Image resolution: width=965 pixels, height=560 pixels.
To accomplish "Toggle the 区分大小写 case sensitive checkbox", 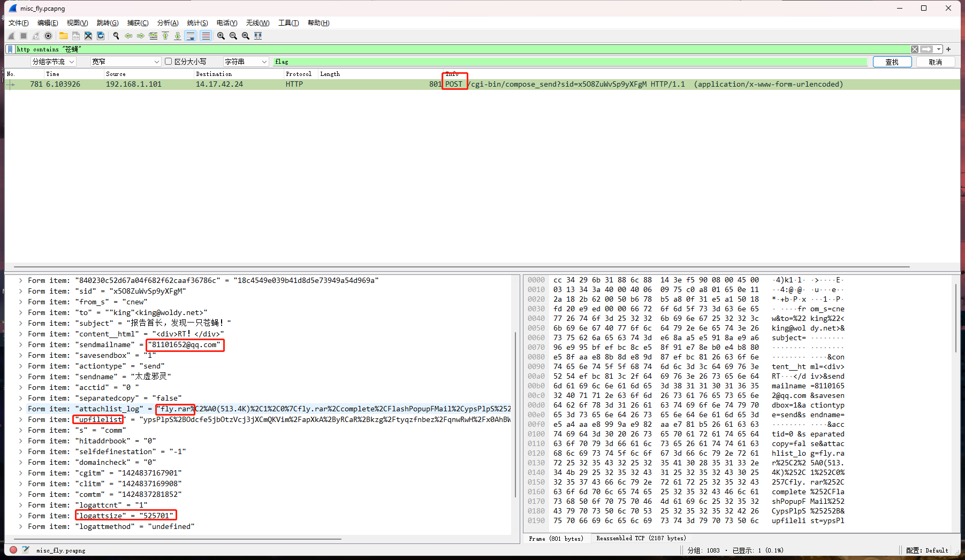I will [169, 62].
